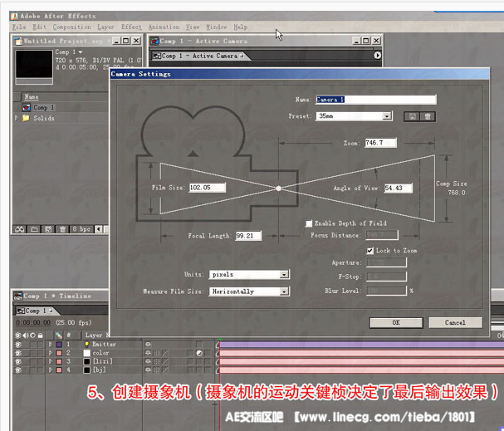Hide the color layer via eye toggle
Image resolution: width=504 pixels, height=431 pixels.
(x=18, y=353)
